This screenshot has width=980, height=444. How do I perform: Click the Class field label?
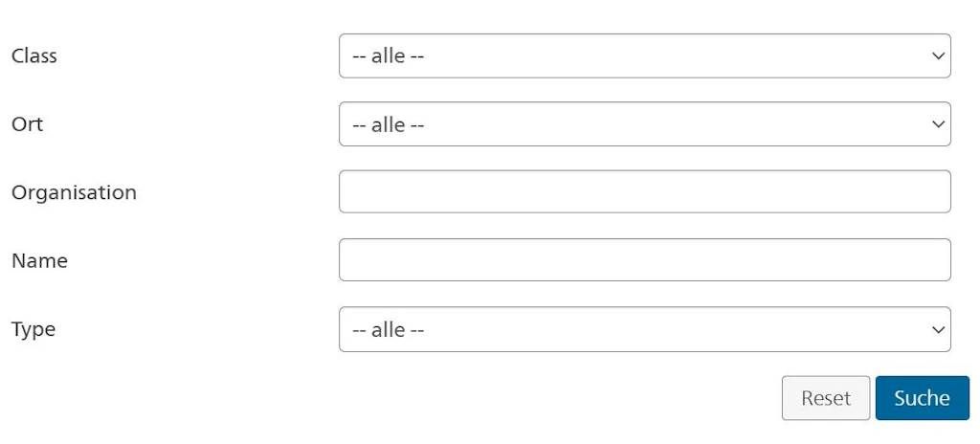point(34,55)
